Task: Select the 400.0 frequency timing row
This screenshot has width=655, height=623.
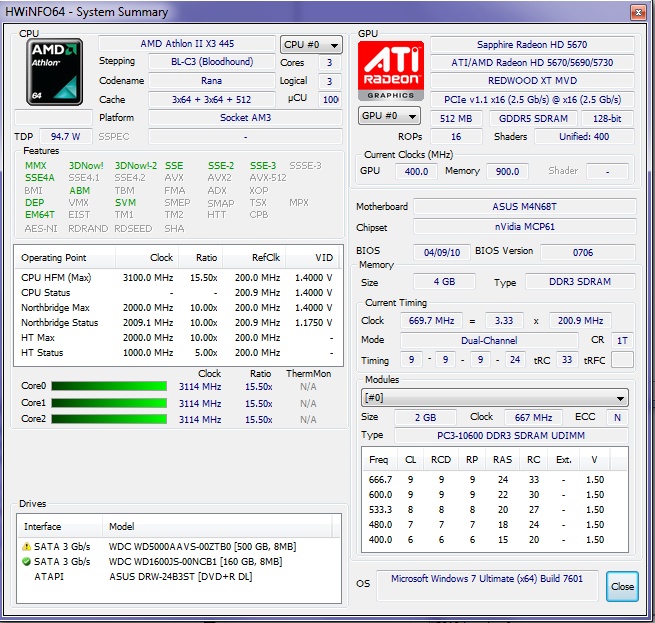Action: (495, 539)
